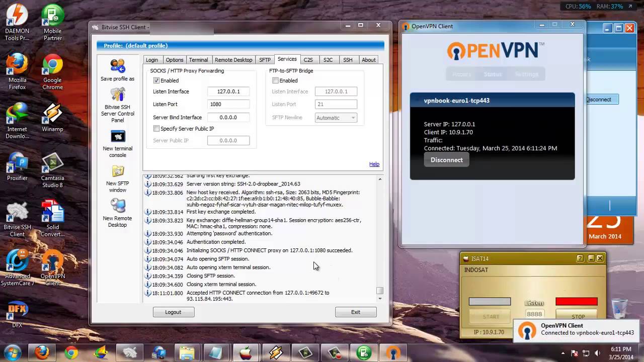Screen dimensions: 644x362
Task: Click Exit button in Bitvise
Action: [x=356, y=312]
